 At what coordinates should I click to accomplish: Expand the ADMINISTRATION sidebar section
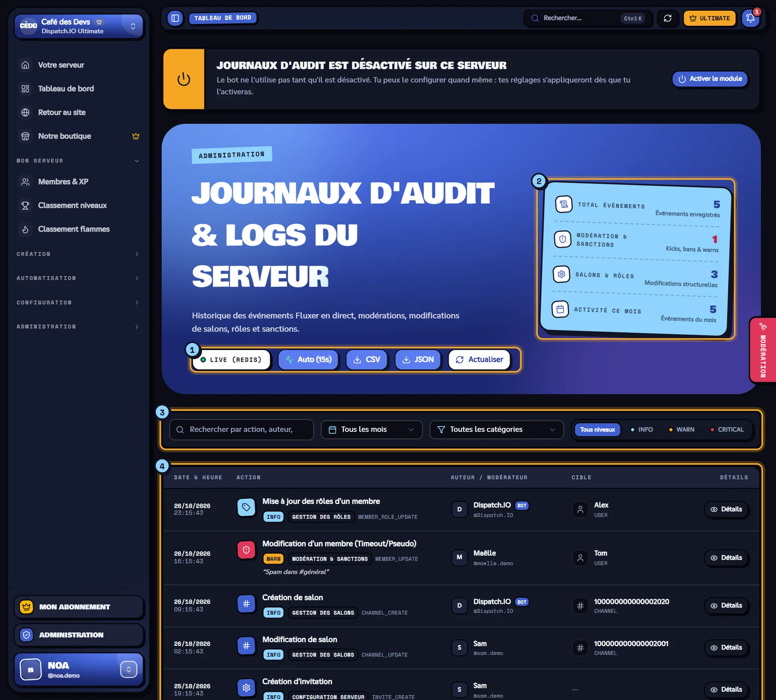78,327
